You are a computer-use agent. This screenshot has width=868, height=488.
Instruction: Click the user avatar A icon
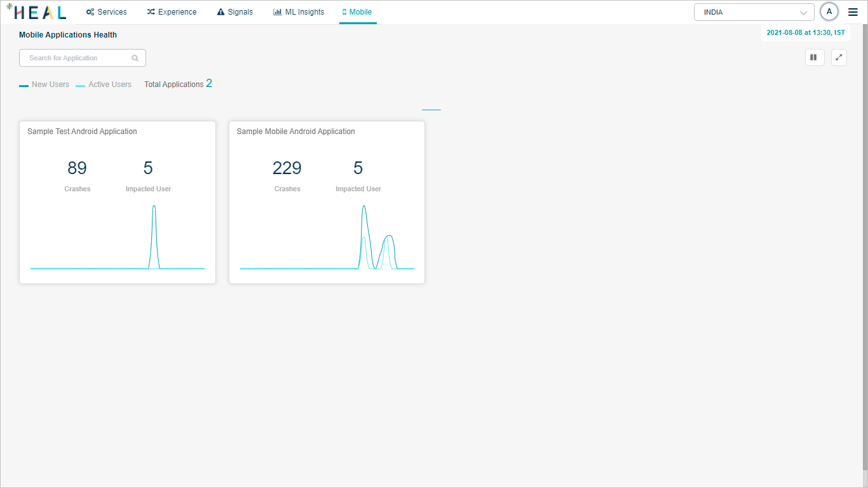click(x=829, y=11)
